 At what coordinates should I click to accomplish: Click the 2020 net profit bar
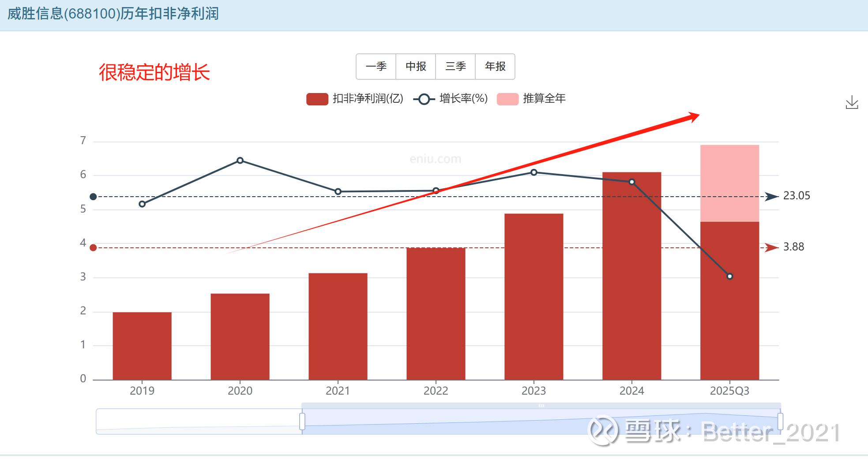[240, 337]
